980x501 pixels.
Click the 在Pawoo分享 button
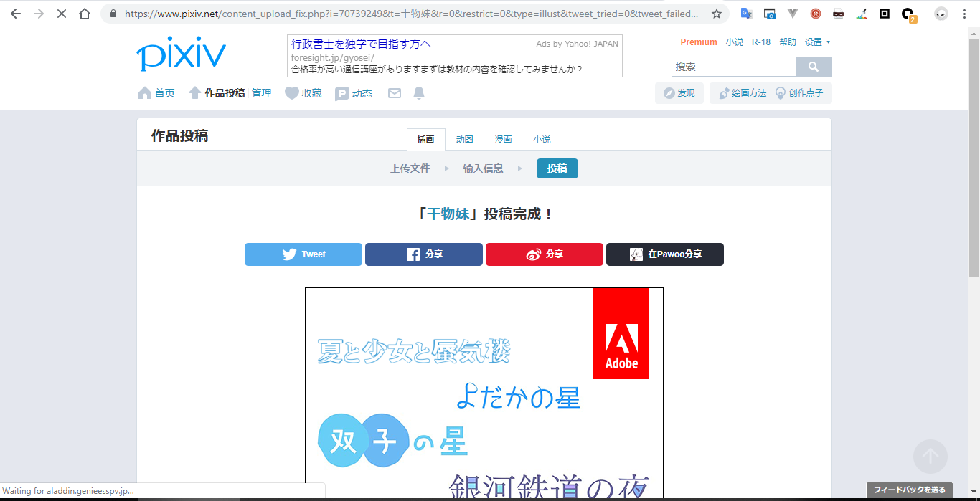[x=665, y=254]
